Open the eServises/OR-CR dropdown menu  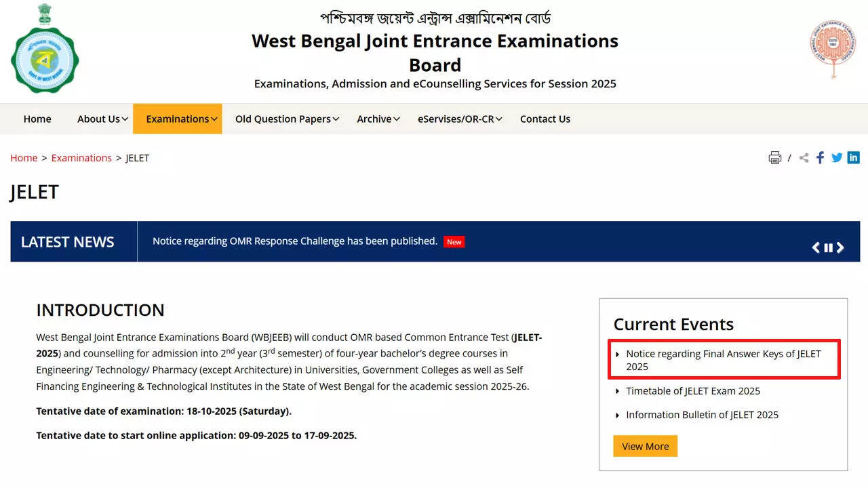click(x=459, y=119)
